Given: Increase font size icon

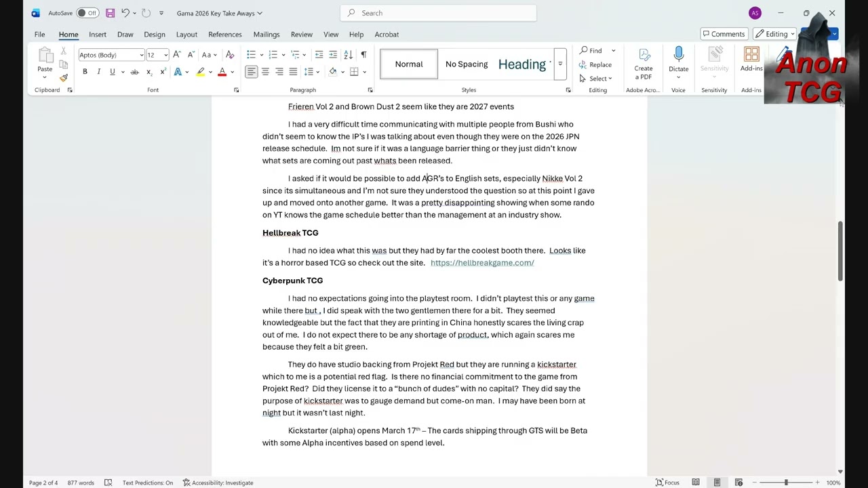Looking at the screenshot, I should [177, 55].
